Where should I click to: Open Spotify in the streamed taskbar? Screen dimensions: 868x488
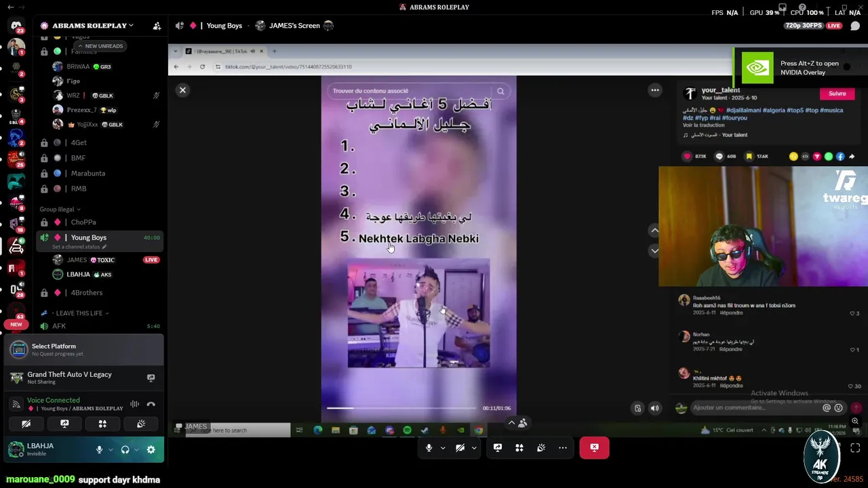[x=407, y=430]
